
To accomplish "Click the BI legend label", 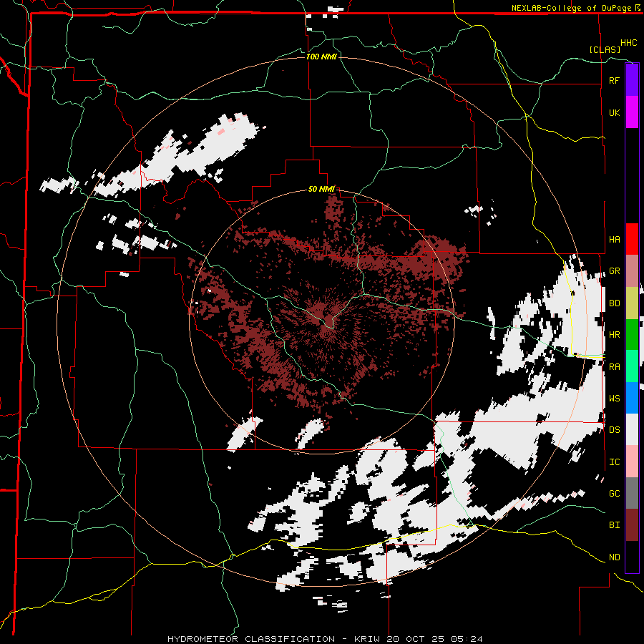I will [614, 525].
